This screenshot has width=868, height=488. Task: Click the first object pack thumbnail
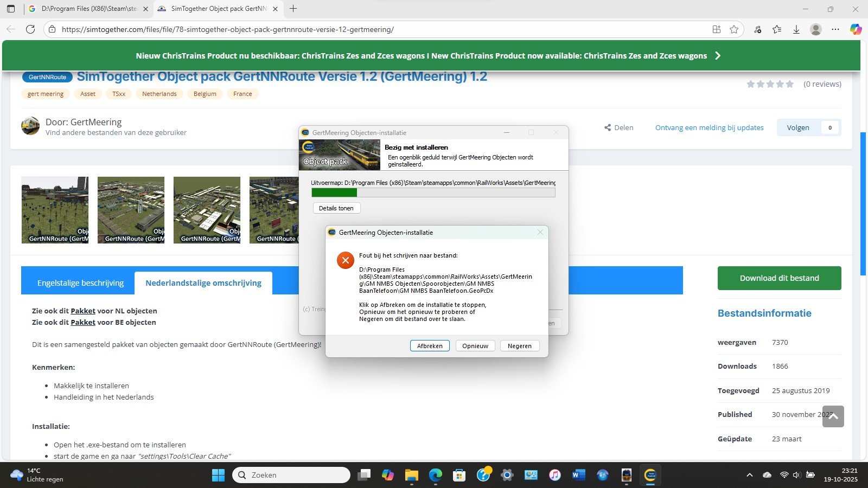point(55,210)
